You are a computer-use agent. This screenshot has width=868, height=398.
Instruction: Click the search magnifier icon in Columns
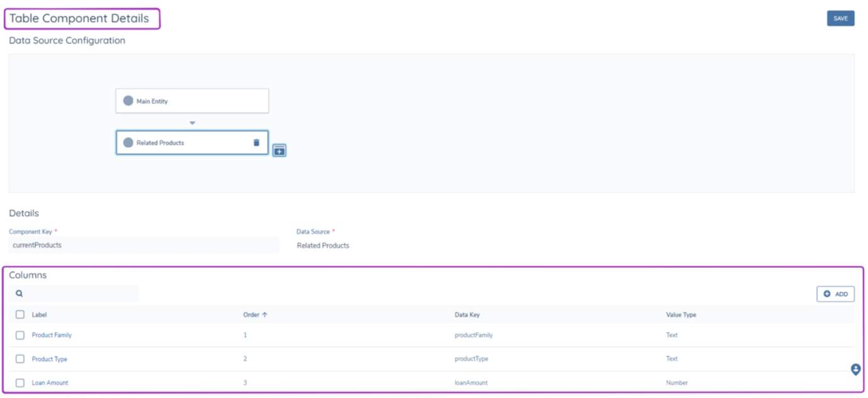[x=20, y=294]
